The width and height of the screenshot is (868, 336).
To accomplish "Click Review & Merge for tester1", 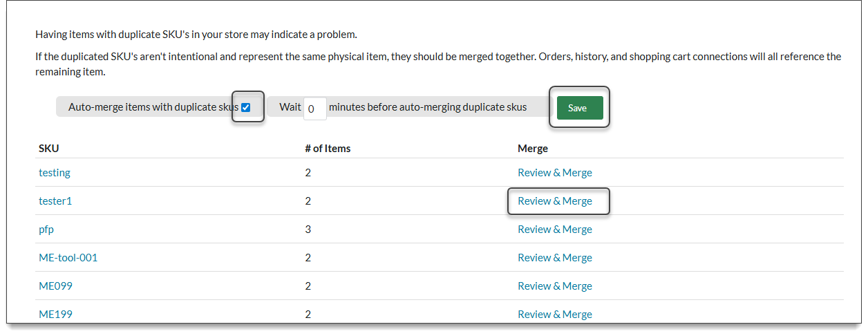I will 555,201.
